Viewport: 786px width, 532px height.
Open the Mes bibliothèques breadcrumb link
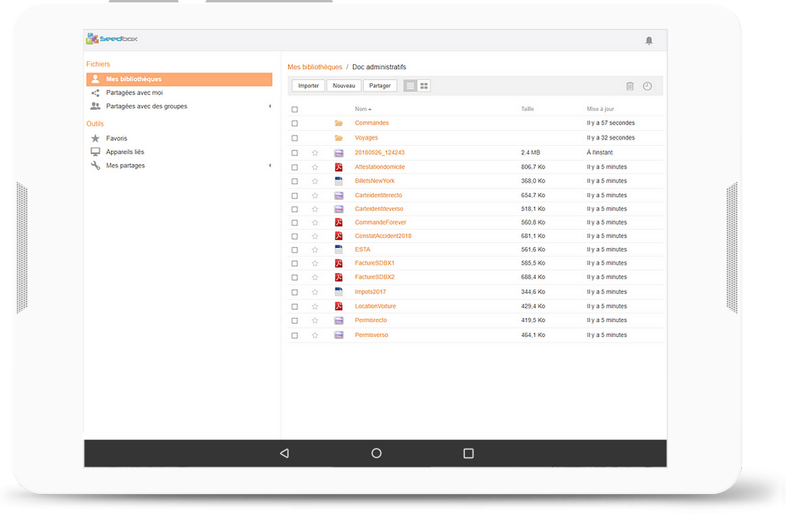click(314, 67)
